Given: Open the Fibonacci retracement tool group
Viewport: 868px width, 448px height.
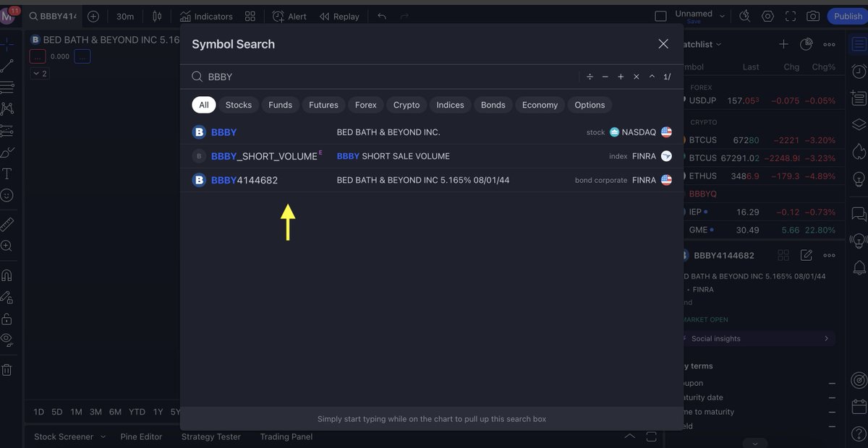Looking at the screenshot, I should 7,87.
